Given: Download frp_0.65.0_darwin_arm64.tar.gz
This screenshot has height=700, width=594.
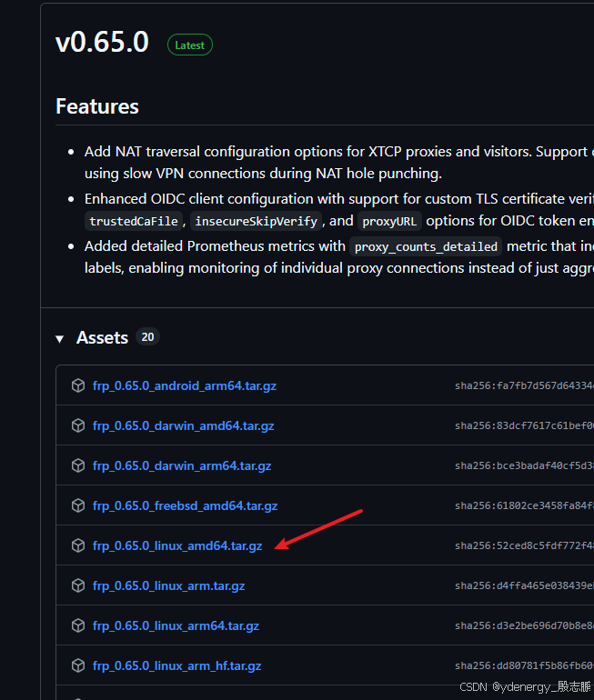Looking at the screenshot, I should coord(182,465).
